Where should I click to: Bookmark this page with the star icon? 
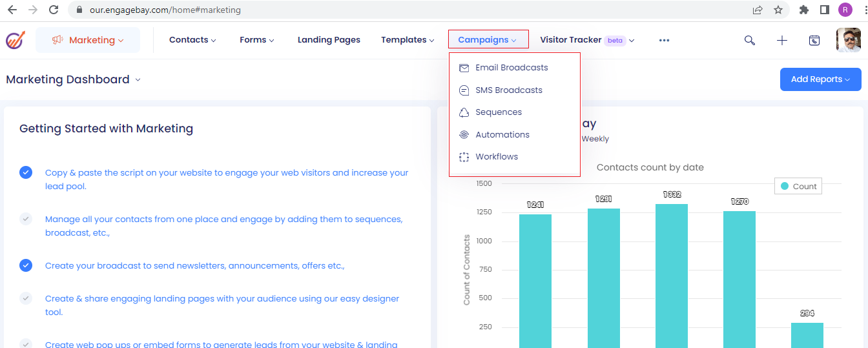778,10
